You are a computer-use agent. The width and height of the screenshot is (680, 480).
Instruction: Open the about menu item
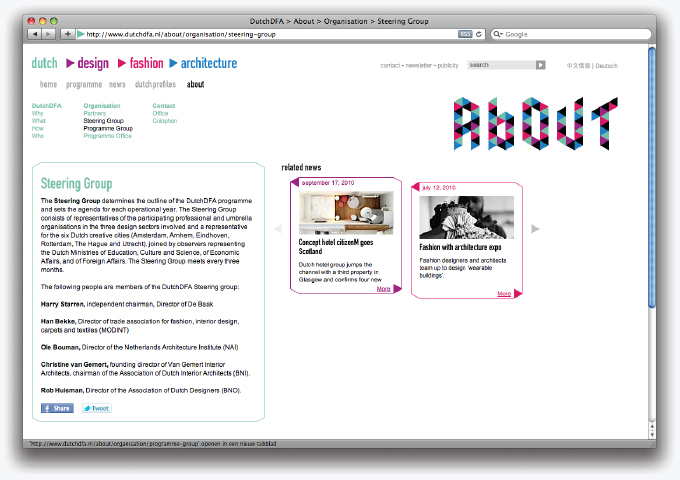pos(195,84)
